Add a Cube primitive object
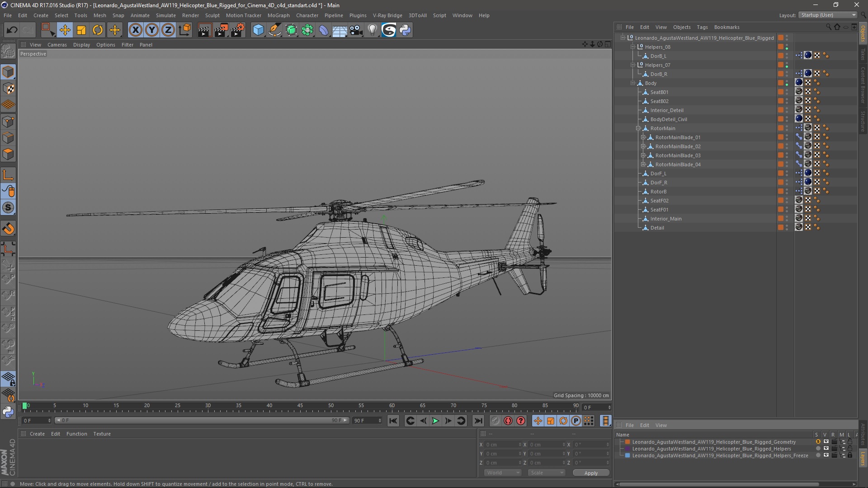Viewport: 868px width, 488px height. click(x=258, y=30)
